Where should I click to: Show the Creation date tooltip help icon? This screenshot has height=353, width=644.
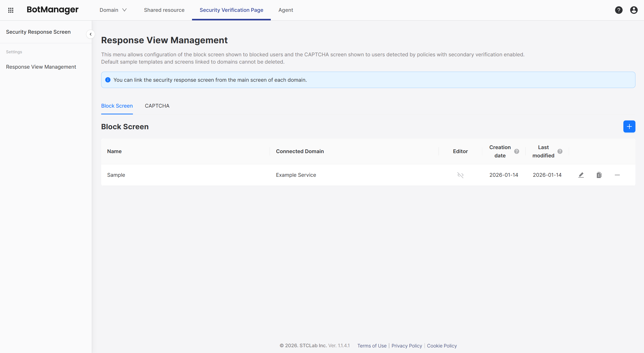[x=516, y=151]
